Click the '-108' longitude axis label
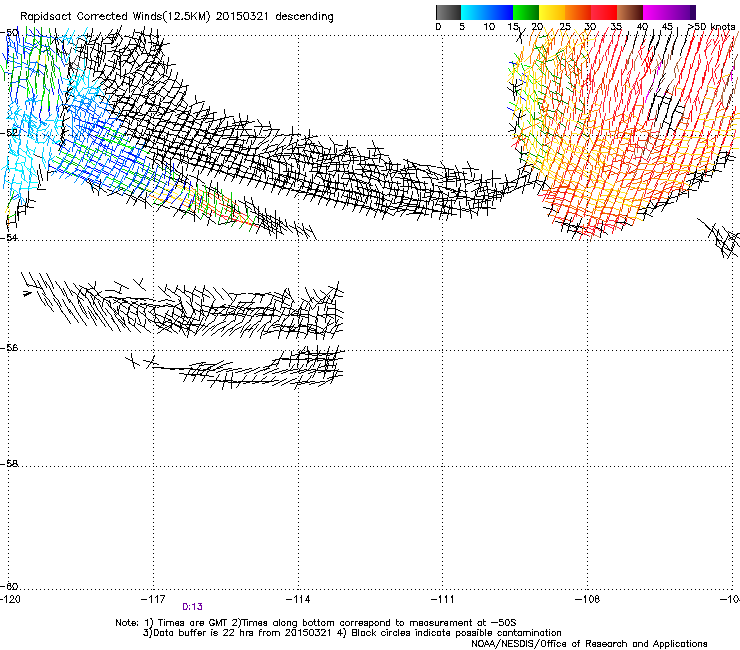Screen dimensions: 740x650 click(x=588, y=599)
